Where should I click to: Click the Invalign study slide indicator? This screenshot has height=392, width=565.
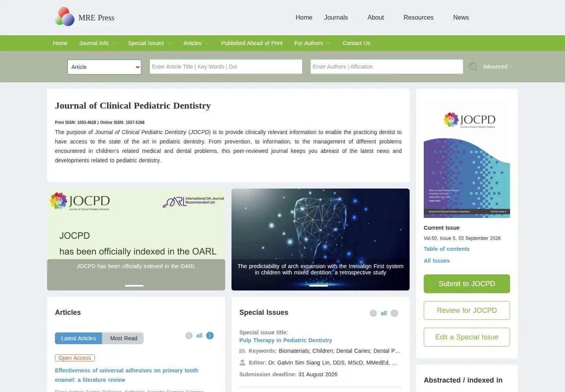coord(319,286)
